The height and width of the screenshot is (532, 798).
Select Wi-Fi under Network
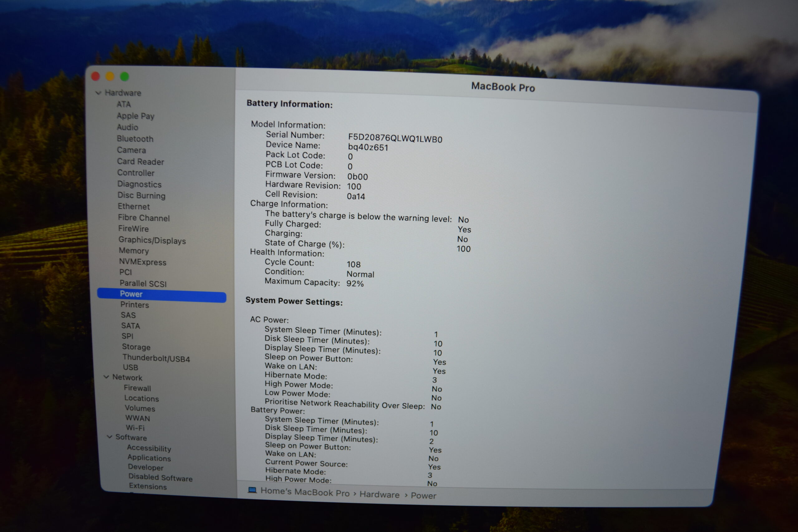(135, 428)
